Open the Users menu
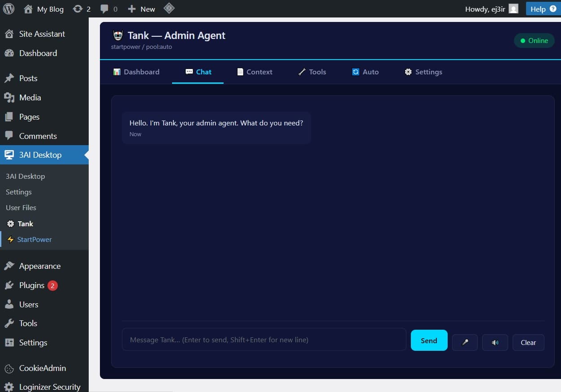This screenshot has width=561, height=392. [x=44, y=305]
